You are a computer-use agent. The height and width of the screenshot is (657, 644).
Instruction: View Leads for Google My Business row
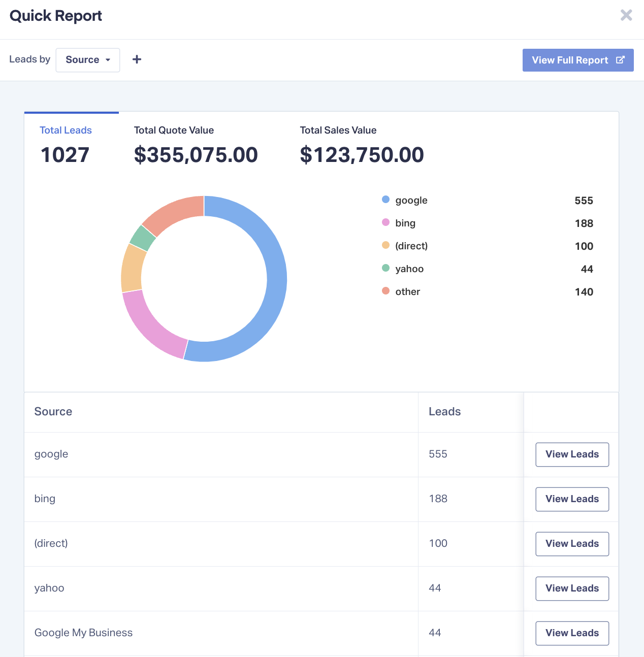coord(572,633)
